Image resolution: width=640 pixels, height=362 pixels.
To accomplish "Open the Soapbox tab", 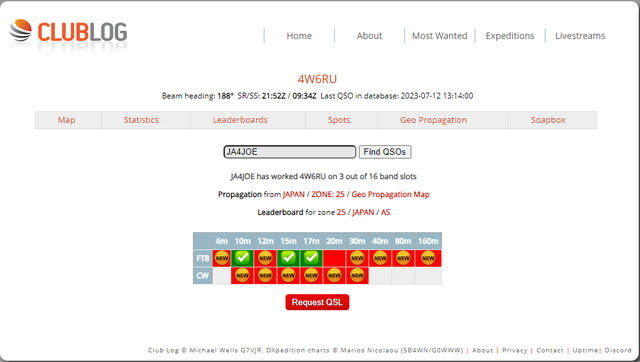I will click(548, 120).
